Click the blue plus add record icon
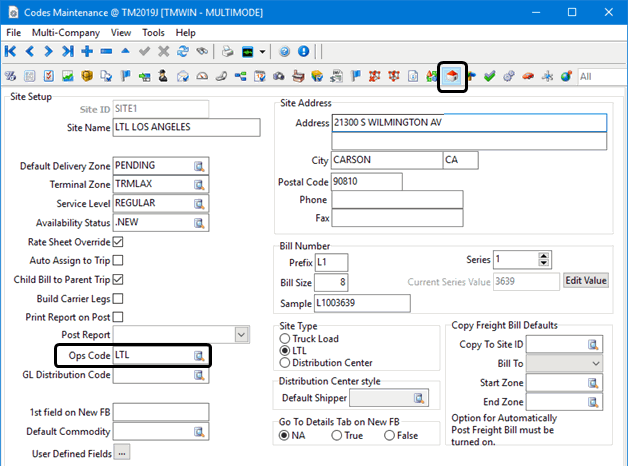The image size is (628, 466). (88, 51)
